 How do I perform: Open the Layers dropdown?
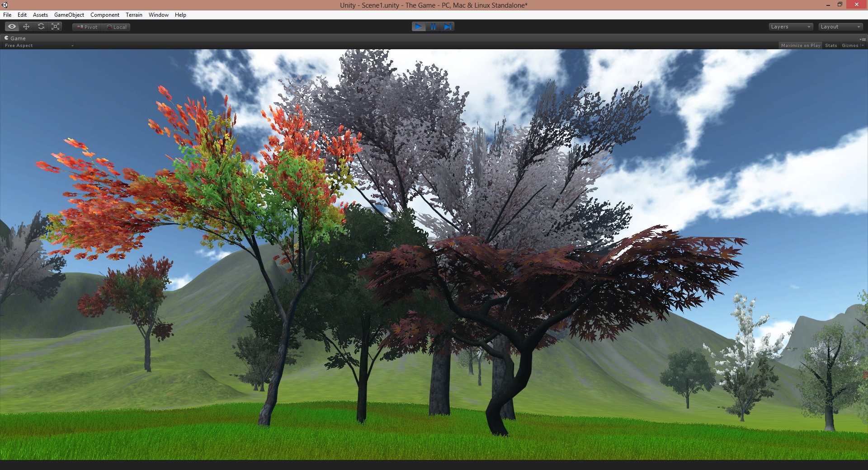coord(790,27)
